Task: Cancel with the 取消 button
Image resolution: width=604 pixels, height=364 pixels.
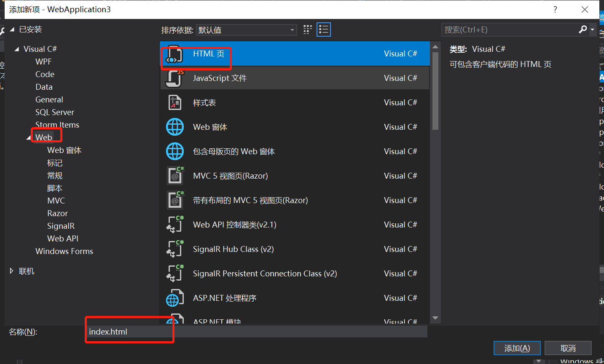Action: pyautogui.click(x=568, y=348)
